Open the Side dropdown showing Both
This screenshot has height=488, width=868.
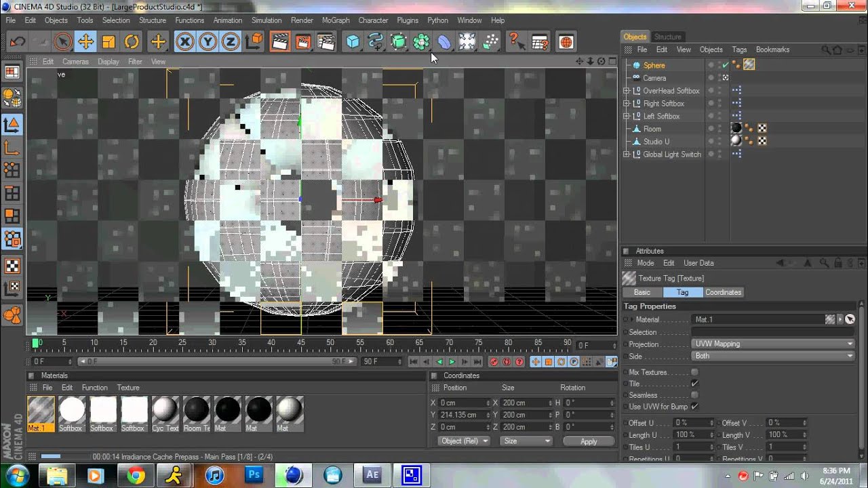(x=773, y=356)
